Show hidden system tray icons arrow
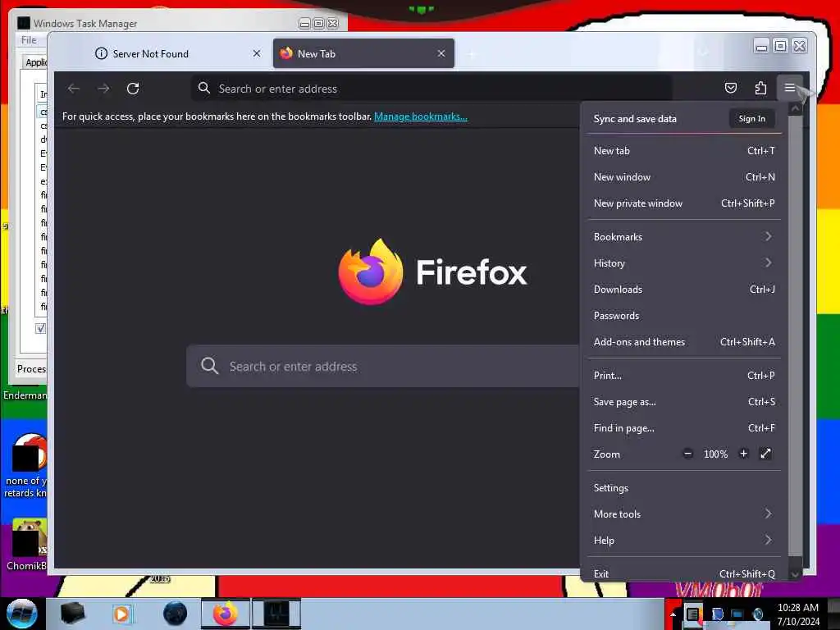840x630 pixels. pyautogui.click(x=673, y=614)
